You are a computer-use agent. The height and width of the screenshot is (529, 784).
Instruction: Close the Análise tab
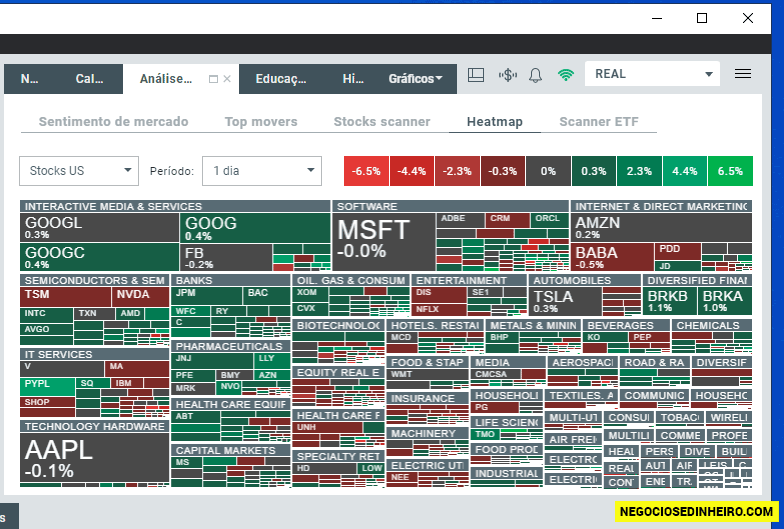pos(227,79)
